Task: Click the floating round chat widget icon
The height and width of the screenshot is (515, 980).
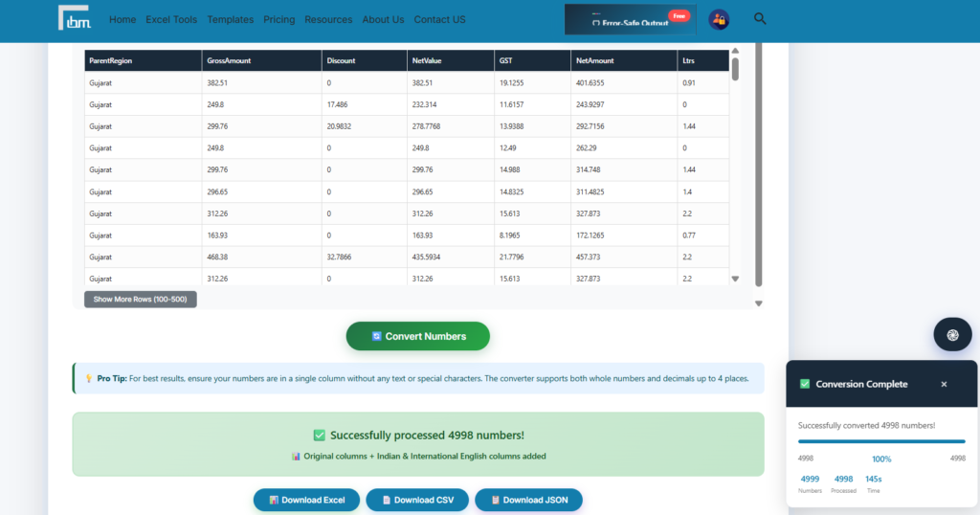Action: pos(952,334)
